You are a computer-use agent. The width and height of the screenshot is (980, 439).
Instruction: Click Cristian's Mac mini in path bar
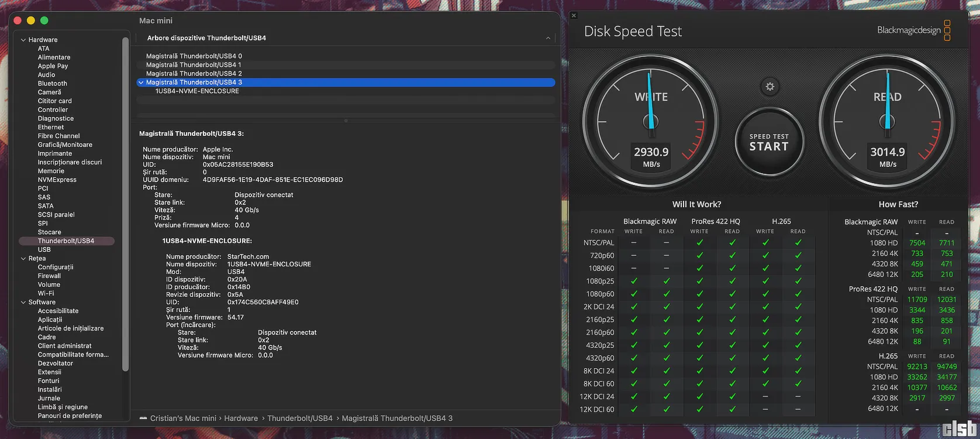coord(182,419)
